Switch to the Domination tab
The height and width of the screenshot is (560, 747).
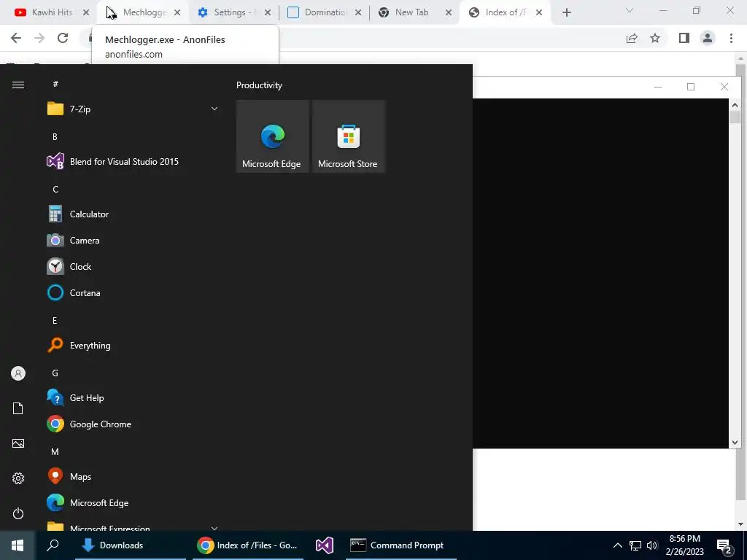click(x=323, y=12)
